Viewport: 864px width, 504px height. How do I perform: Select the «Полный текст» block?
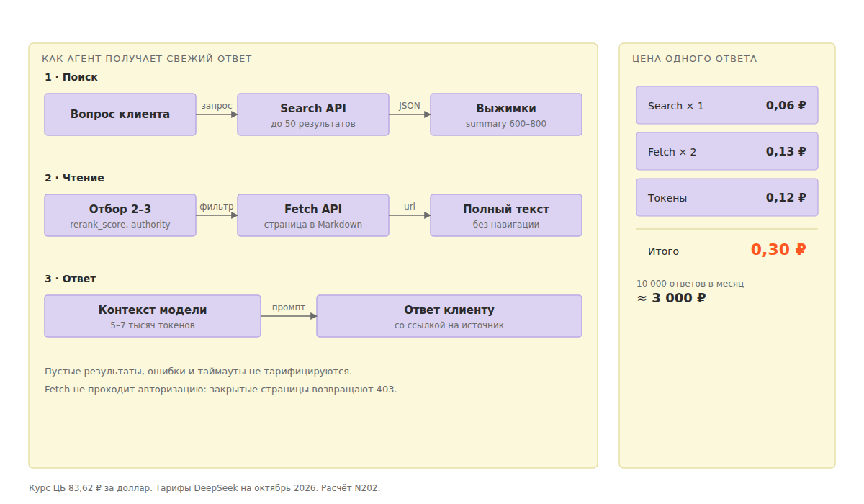[x=506, y=215]
